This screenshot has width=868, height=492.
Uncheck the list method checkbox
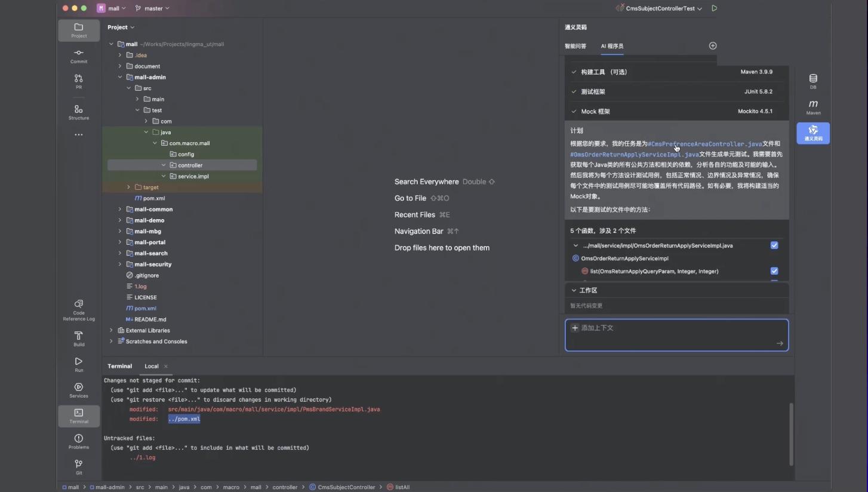pyautogui.click(x=774, y=271)
